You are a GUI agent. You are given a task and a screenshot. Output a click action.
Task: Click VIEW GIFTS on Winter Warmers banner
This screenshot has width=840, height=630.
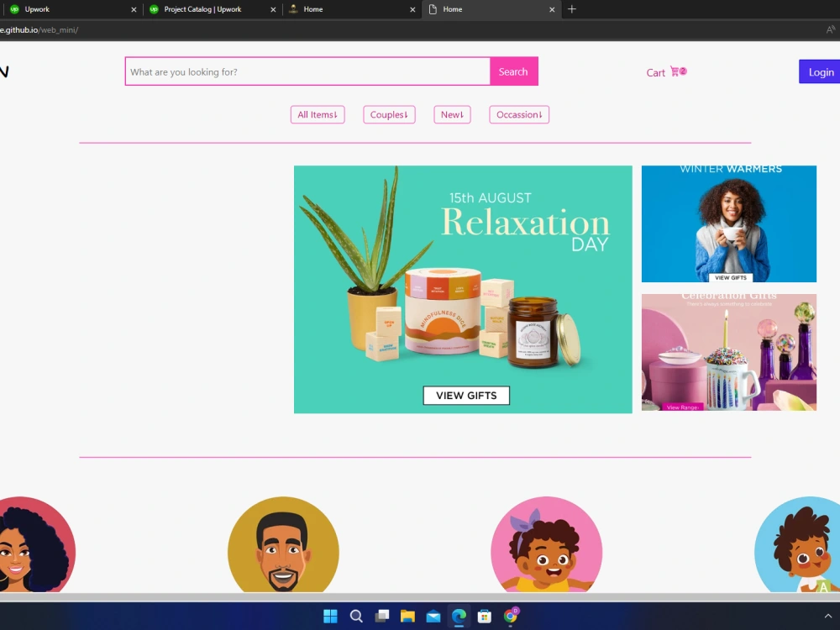[731, 277]
